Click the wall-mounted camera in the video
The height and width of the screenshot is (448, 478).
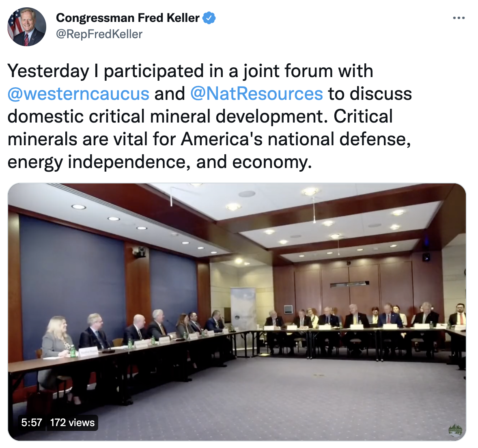pos(139,252)
